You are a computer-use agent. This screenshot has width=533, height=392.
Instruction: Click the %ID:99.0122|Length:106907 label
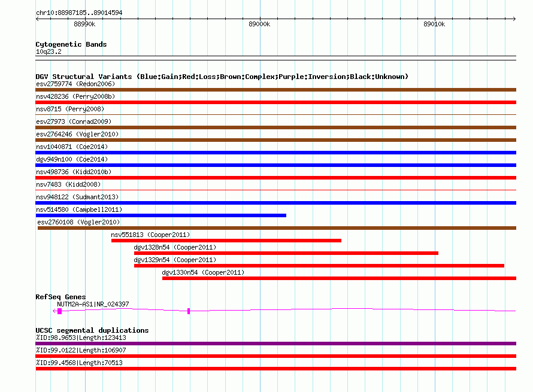pyautogui.click(x=81, y=350)
